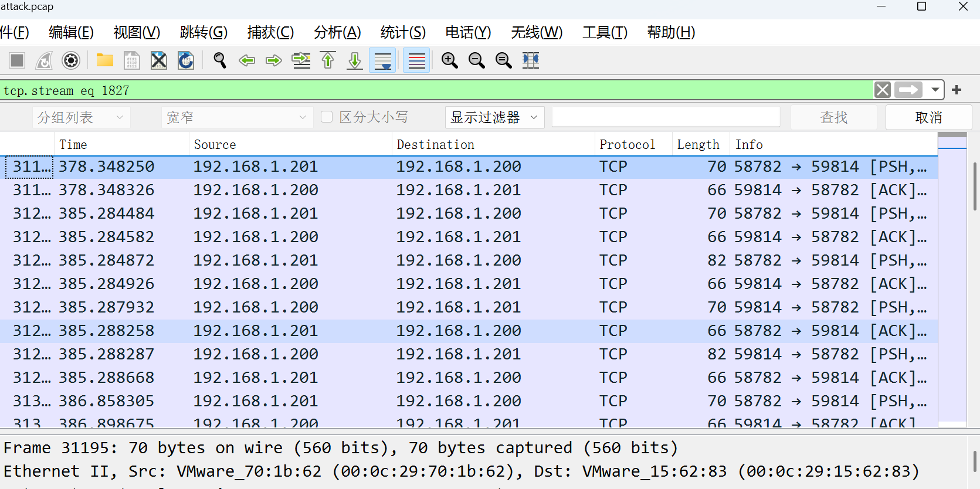Open capture options gear icon
This screenshot has height=489, width=980.
pos(71,60)
